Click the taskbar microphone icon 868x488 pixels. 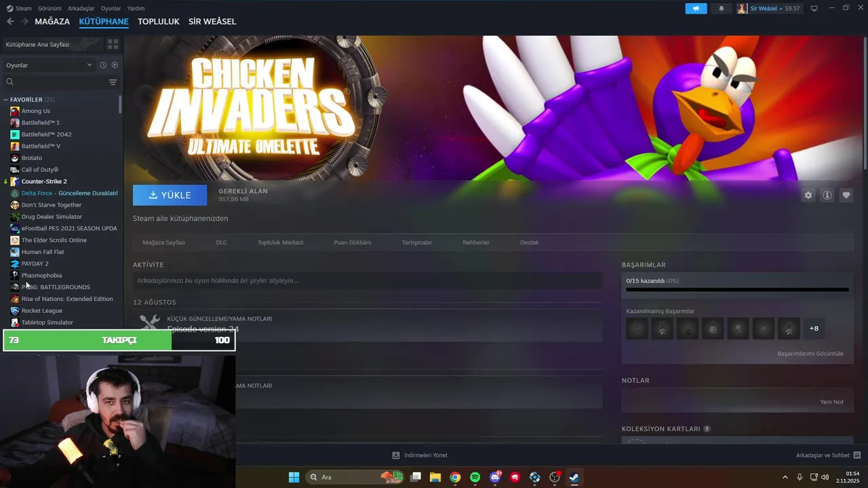[800, 477]
